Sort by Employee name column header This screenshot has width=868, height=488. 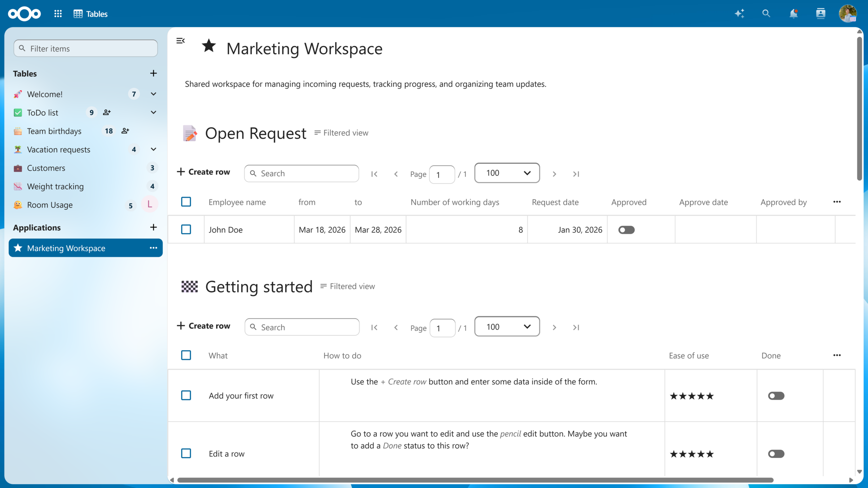[237, 202]
